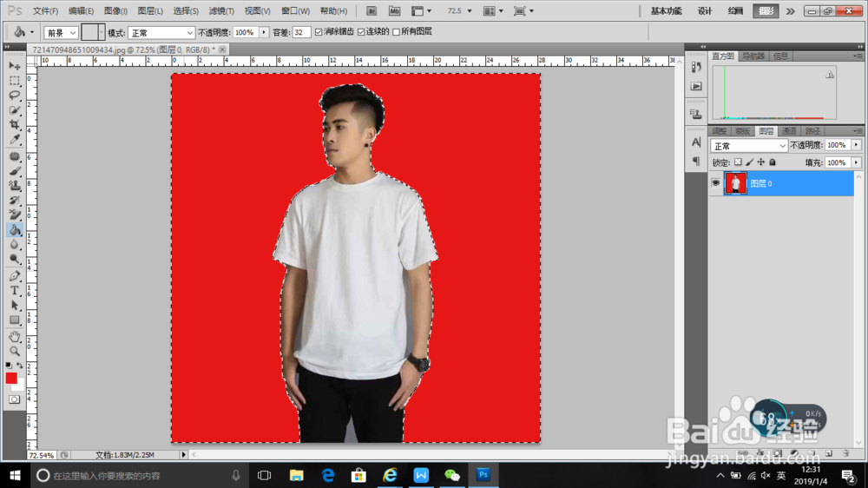Select the Move tool
Image resolution: width=868 pixels, height=488 pixels.
click(15, 66)
